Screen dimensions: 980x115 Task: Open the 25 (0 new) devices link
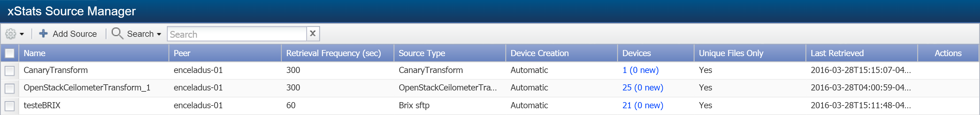click(643, 88)
